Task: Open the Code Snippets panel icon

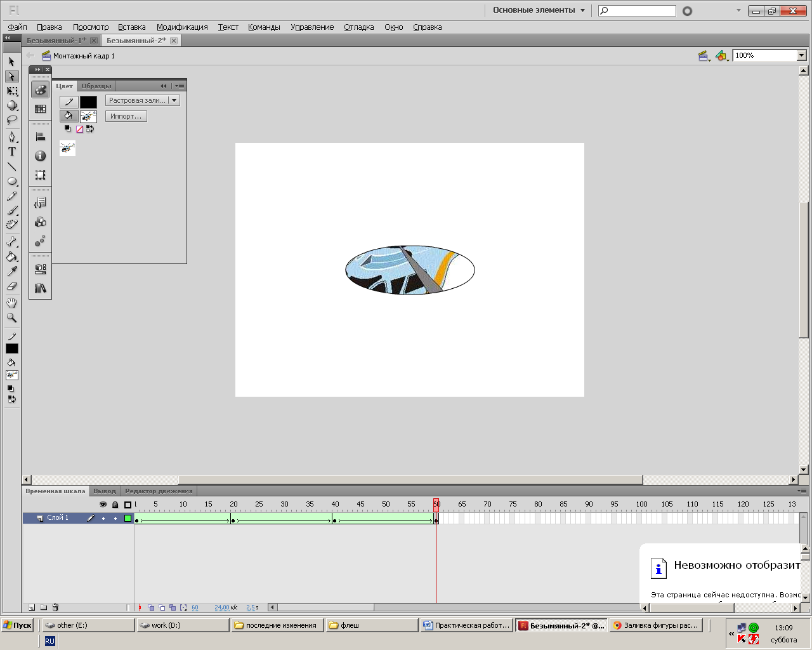Action: (40, 202)
